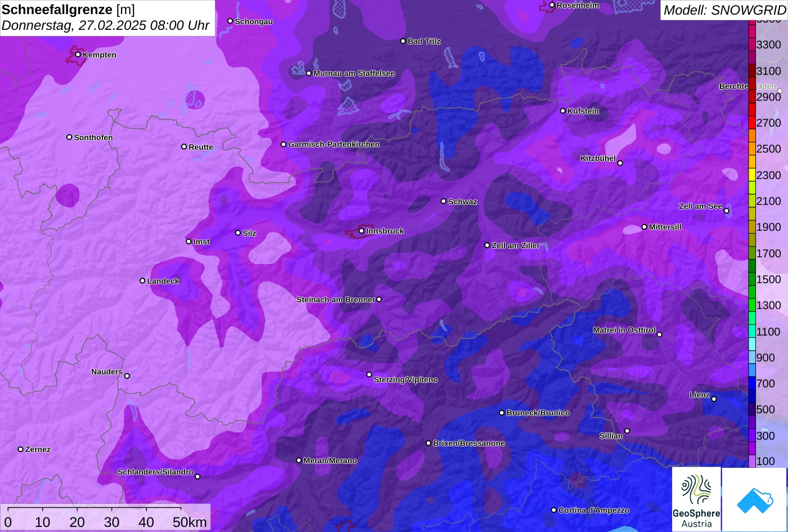Click the orange legend swatch beside 2500
The image size is (788, 532).
point(752,149)
